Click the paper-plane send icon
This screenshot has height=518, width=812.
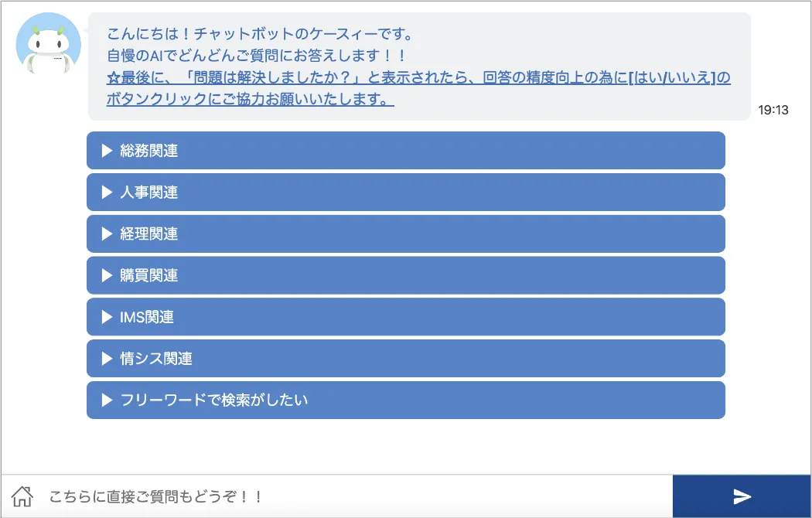[x=742, y=497]
